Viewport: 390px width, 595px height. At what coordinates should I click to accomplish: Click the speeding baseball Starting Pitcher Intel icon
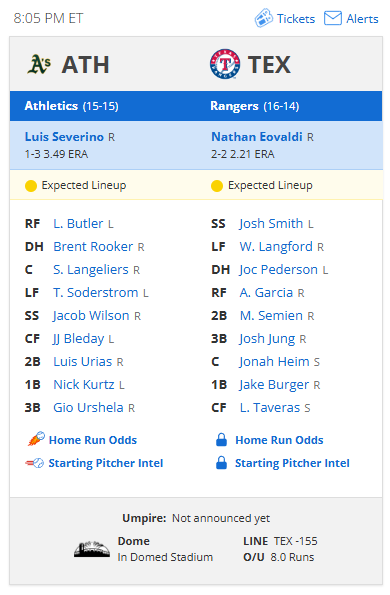pyautogui.click(x=34, y=463)
